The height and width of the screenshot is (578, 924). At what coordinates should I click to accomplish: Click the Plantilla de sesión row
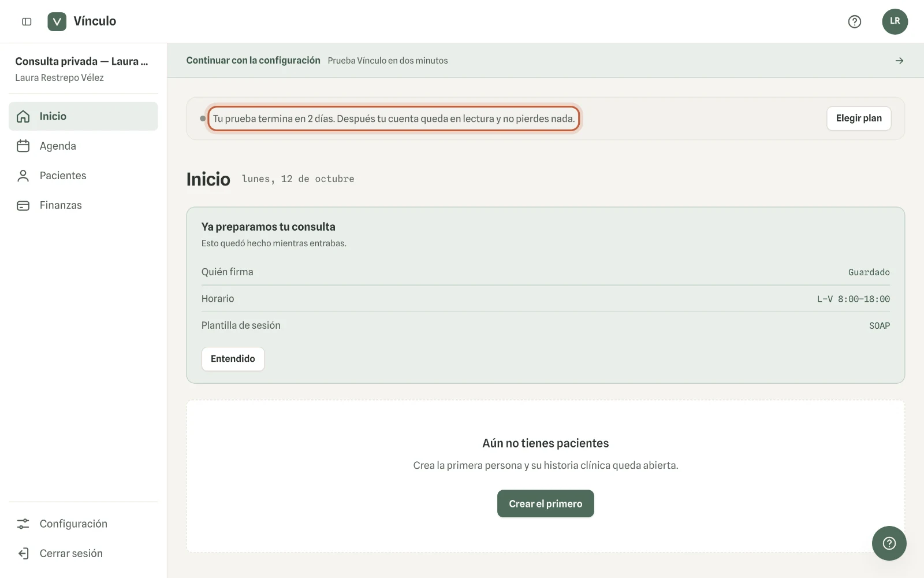click(x=545, y=325)
